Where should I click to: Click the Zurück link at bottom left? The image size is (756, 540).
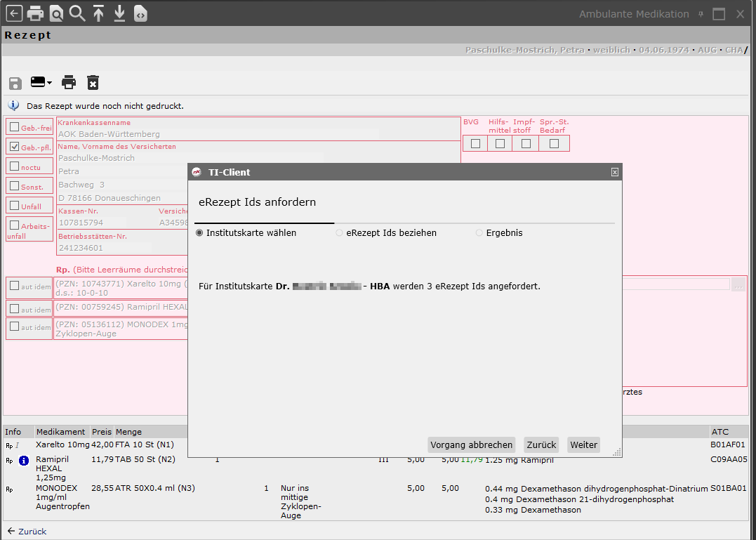pos(27,531)
